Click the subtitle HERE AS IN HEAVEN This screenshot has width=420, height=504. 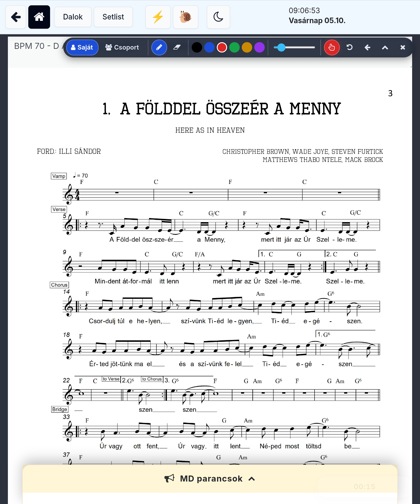point(210,130)
